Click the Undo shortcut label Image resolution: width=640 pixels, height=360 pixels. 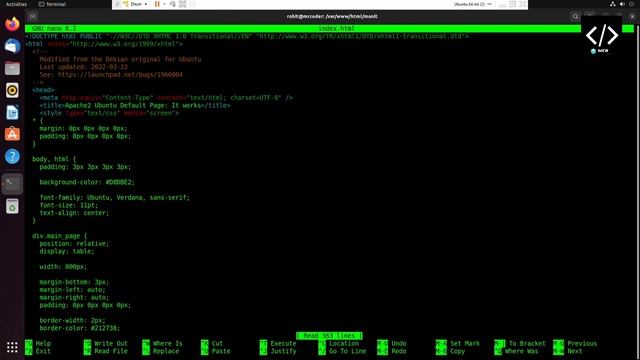tap(399, 343)
